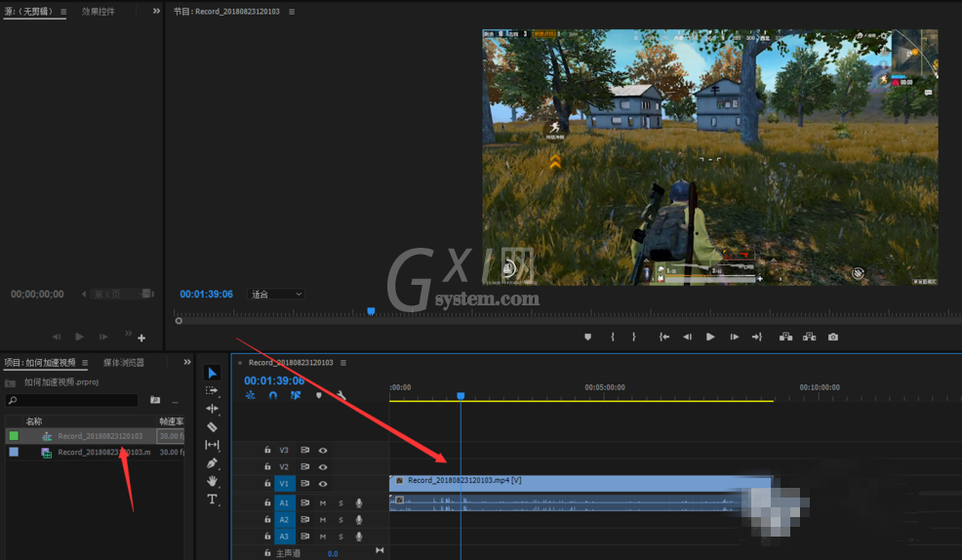Export a frame with camera icon
962x560 pixels.
point(832,337)
